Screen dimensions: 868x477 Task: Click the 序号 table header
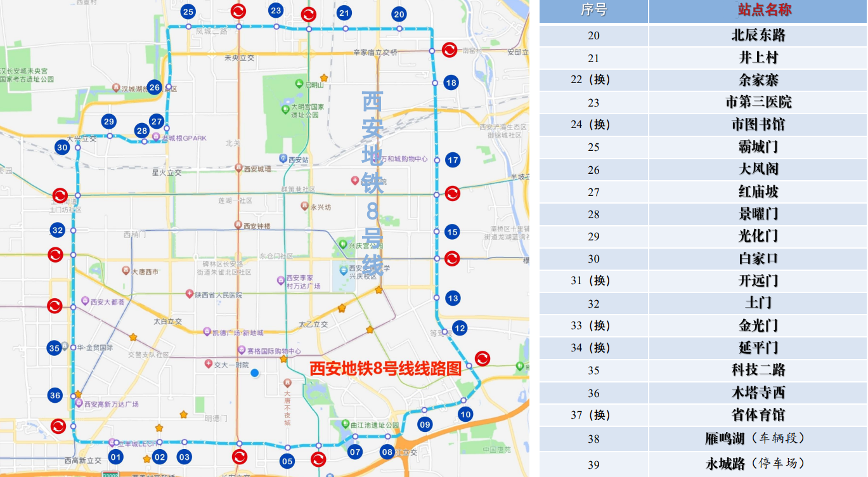tap(593, 10)
